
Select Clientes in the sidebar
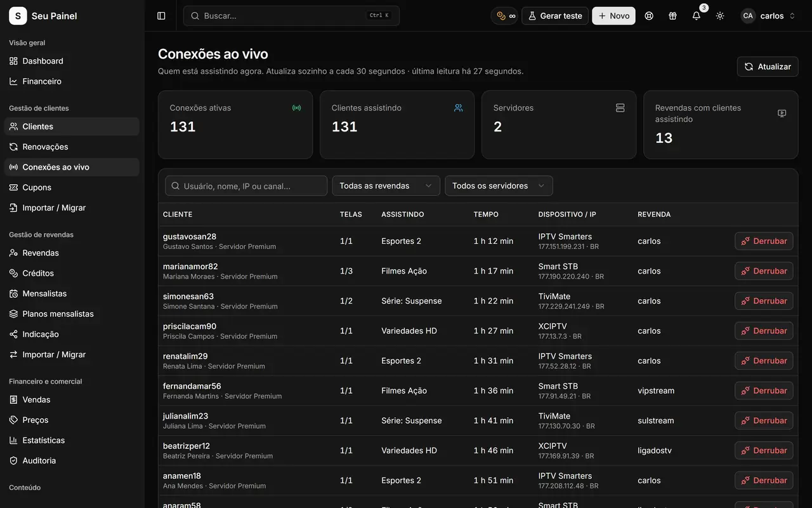[x=72, y=126]
